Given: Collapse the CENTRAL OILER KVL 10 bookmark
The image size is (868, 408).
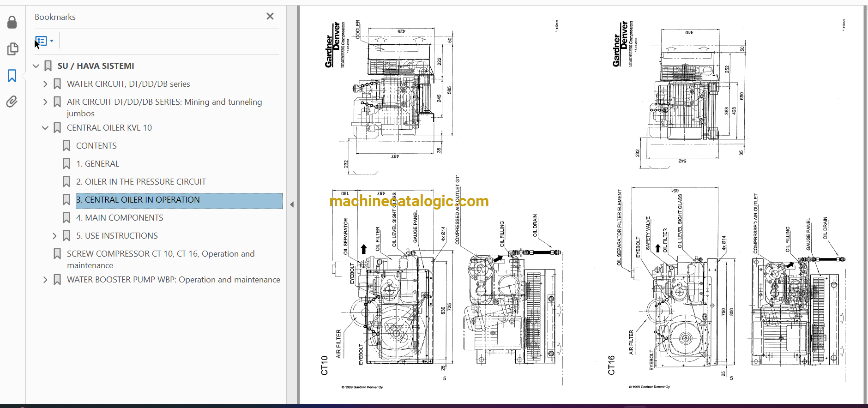Looking at the screenshot, I should coord(45,128).
